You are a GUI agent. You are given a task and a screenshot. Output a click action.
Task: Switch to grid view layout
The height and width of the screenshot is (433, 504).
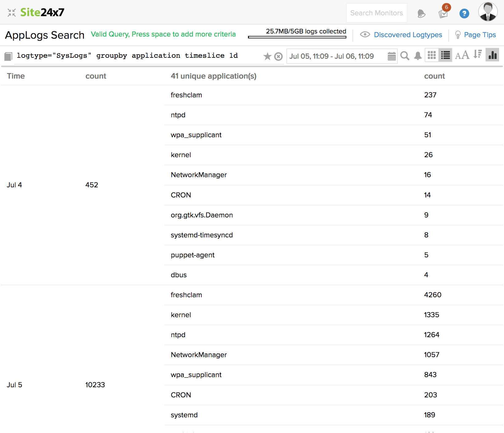tap(432, 55)
